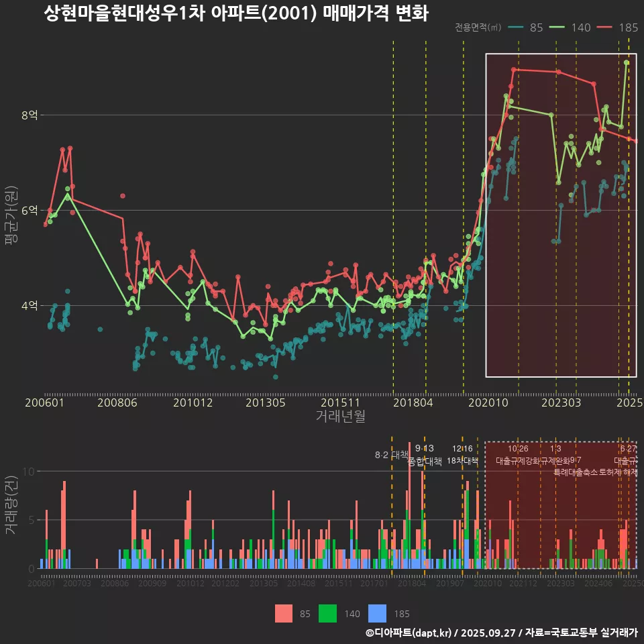Click the pink 85 swatch in bottom legend
Image resolution: width=644 pixels, height=644 pixels.
pyautogui.click(x=284, y=613)
